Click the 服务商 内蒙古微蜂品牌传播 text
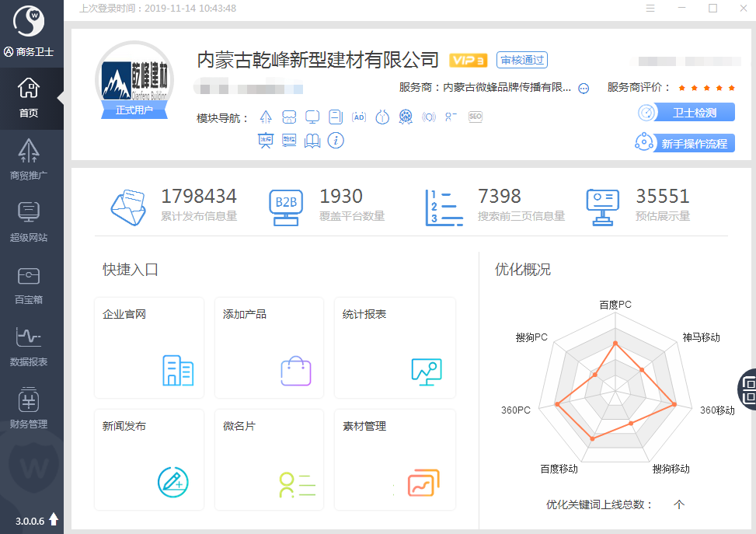Screen dimensions: 756x534 tap(485, 88)
